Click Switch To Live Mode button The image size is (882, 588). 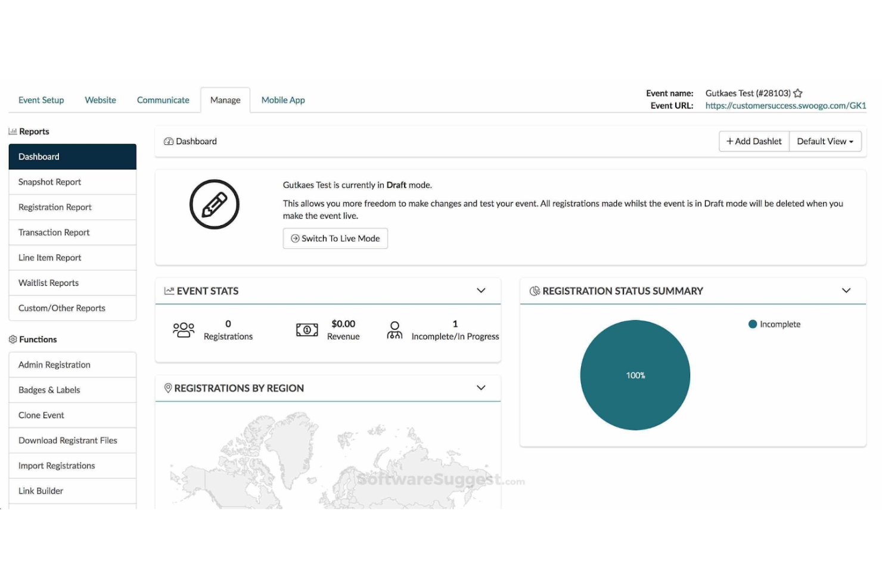click(335, 238)
